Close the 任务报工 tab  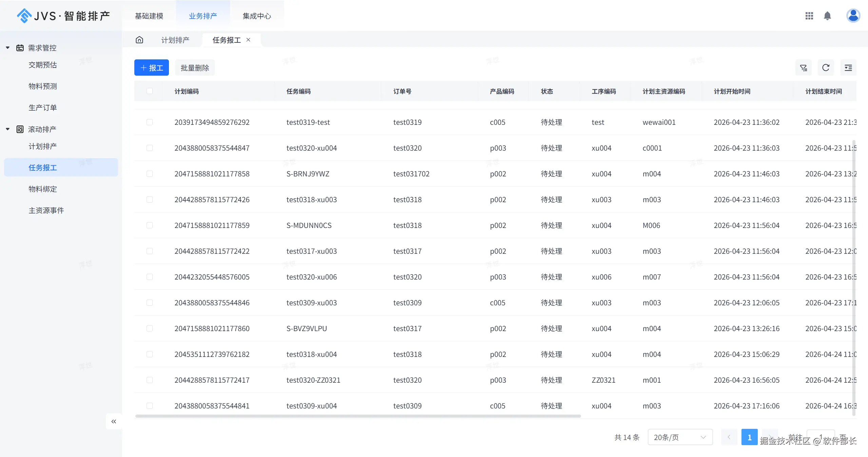coord(248,40)
